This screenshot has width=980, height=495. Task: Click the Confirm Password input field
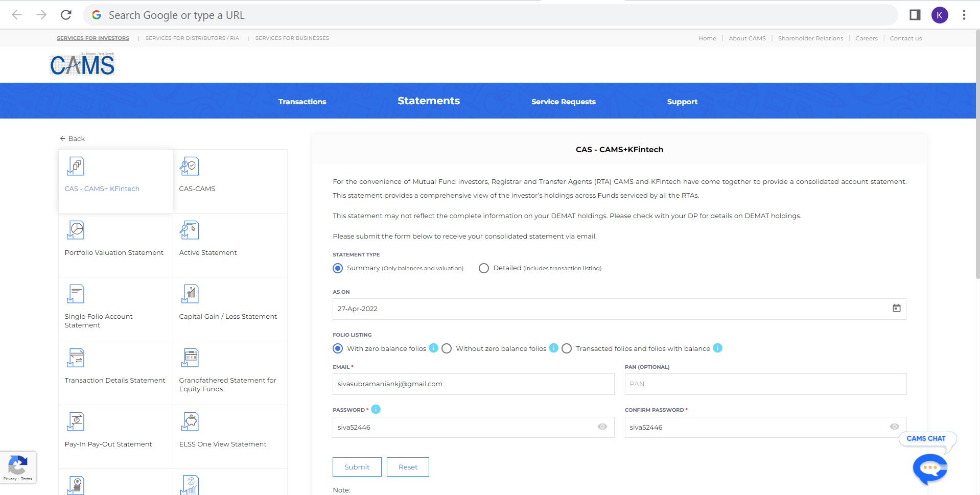coord(765,427)
